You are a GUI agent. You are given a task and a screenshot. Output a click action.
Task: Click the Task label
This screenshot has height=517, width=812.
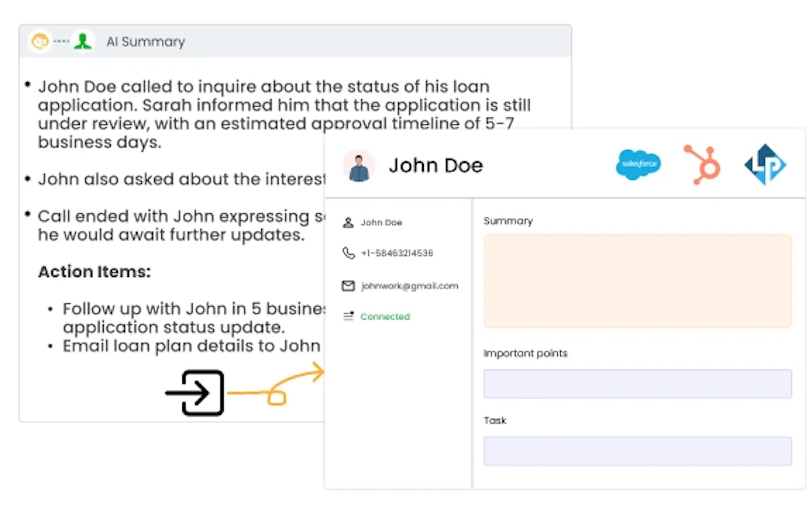[495, 420]
